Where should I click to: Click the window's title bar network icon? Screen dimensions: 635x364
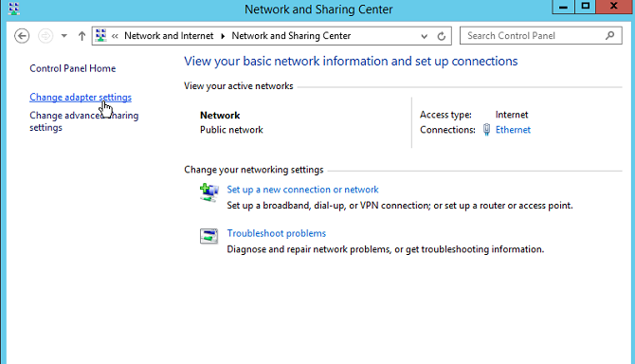coord(14,9)
